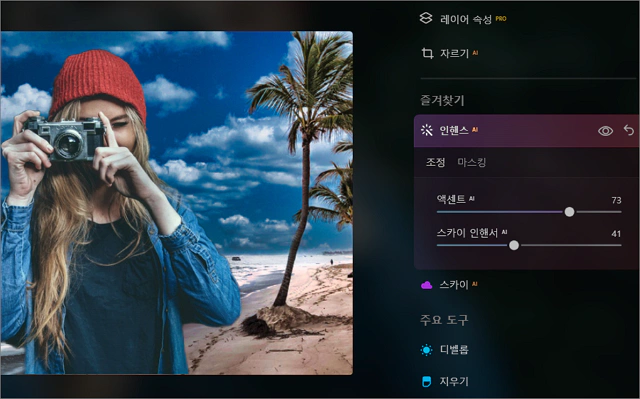Click the 액센트 slider handle
The width and height of the screenshot is (640, 399).
tap(569, 212)
